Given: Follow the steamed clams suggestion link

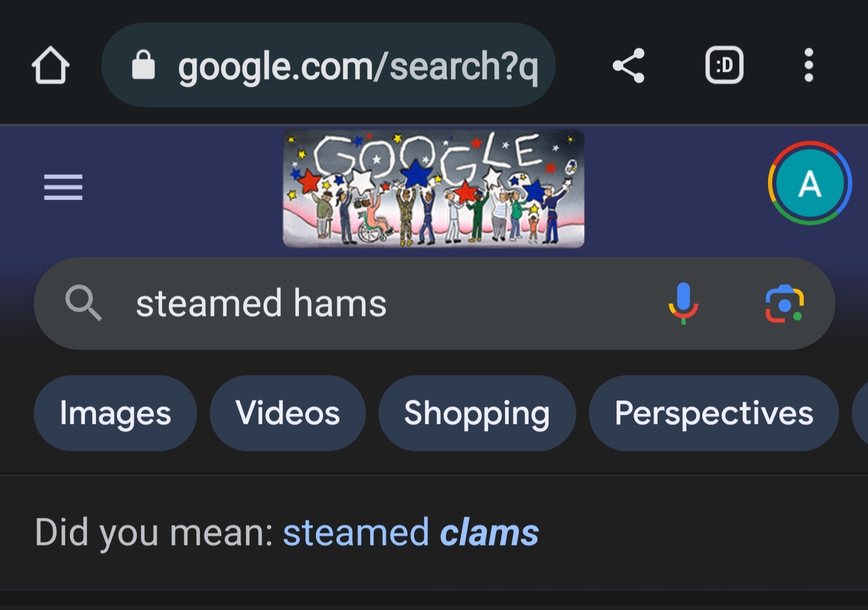Looking at the screenshot, I should tap(410, 533).
